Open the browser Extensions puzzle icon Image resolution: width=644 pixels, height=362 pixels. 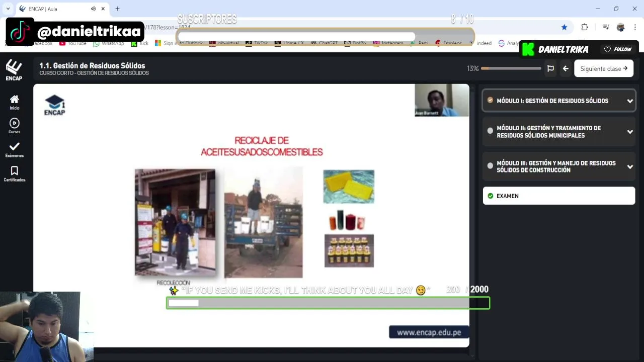(585, 27)
